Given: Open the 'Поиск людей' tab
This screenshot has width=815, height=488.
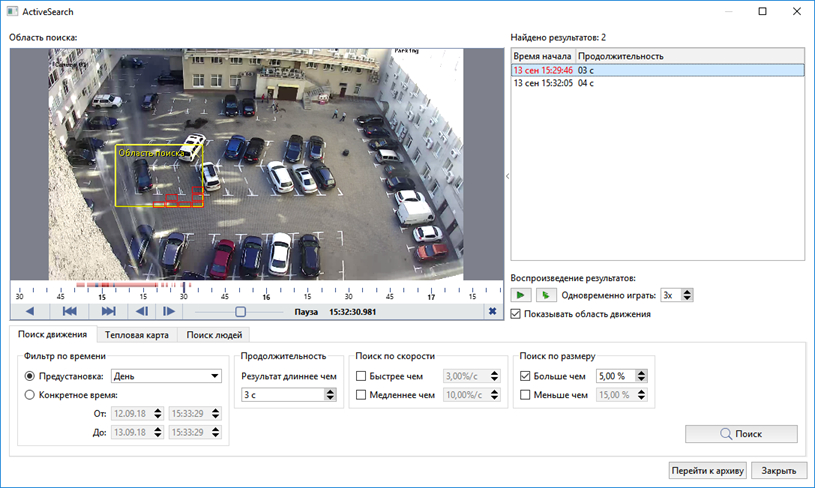Looking at the screenshot, I should 213,335.
